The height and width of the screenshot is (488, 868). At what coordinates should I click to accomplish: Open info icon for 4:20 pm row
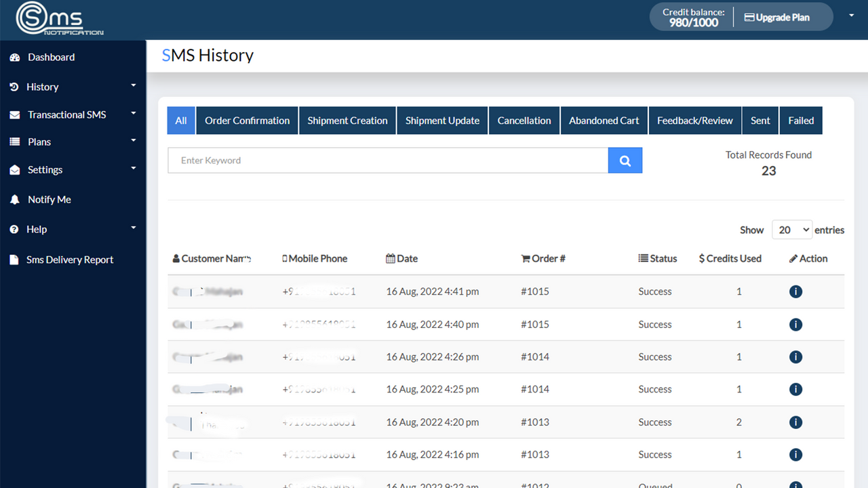click(x=796, y=422)
